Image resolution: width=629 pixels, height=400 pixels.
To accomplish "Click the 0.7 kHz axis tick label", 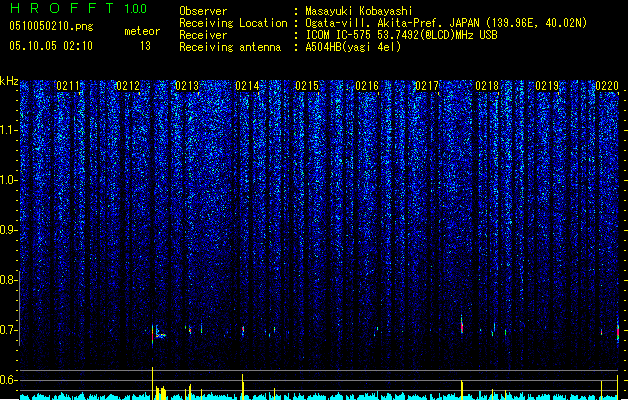I will tap(8, 330).
